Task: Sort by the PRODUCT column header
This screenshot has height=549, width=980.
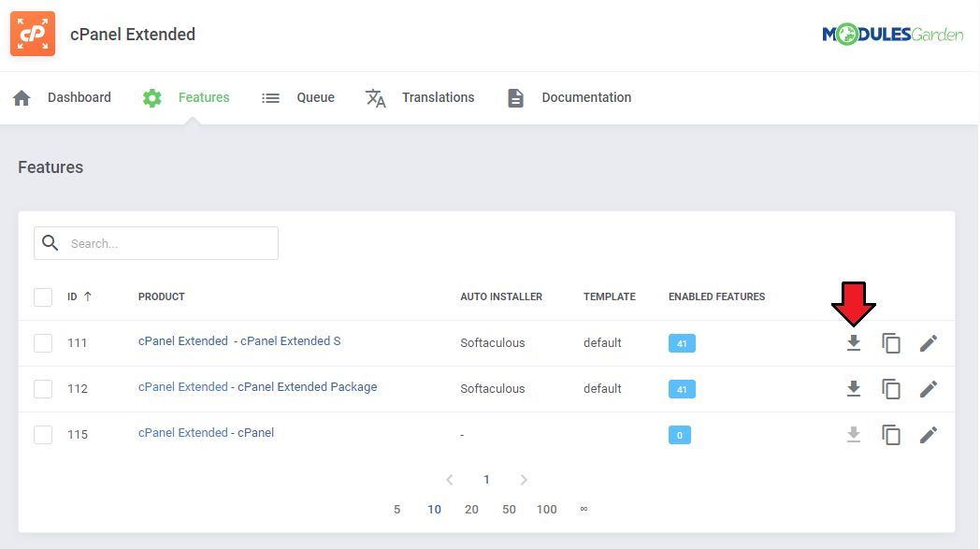Action: (x=161, y=297)
